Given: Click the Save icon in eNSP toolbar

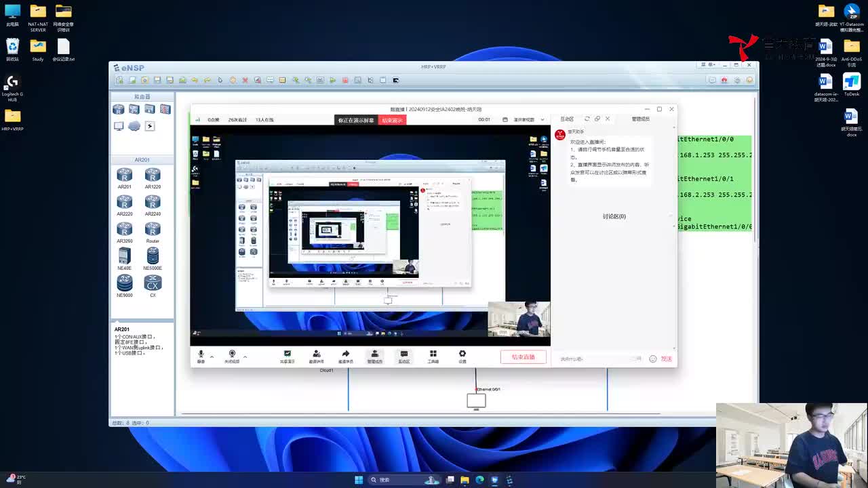Looking at the screenshot, I should click(157, 80).
